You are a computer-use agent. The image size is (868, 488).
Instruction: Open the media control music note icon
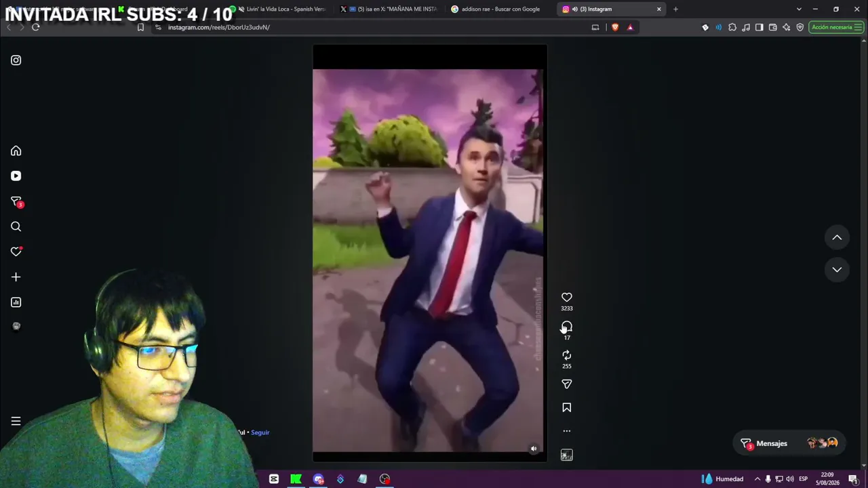pos(746,27)
